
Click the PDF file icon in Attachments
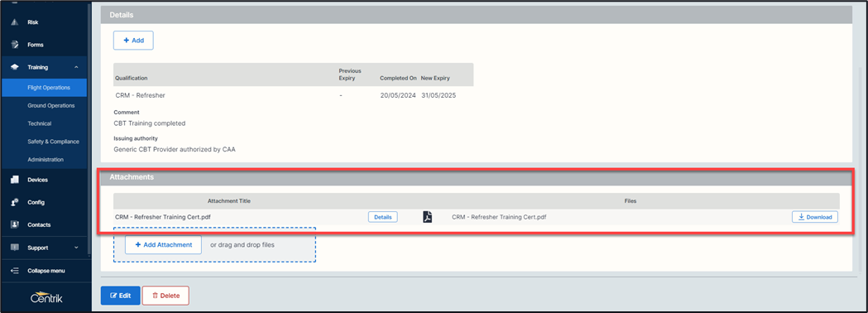click(x=427, y=217)
